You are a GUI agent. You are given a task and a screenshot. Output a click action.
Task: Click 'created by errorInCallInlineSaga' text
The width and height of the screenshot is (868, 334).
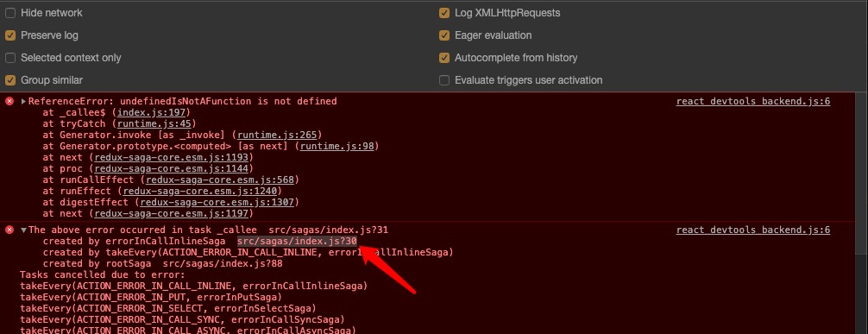click(134, 241)
